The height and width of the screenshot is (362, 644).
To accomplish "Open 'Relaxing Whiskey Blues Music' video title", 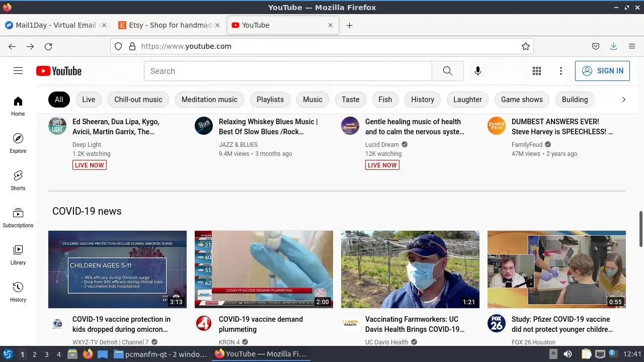I will coord(268,127).
